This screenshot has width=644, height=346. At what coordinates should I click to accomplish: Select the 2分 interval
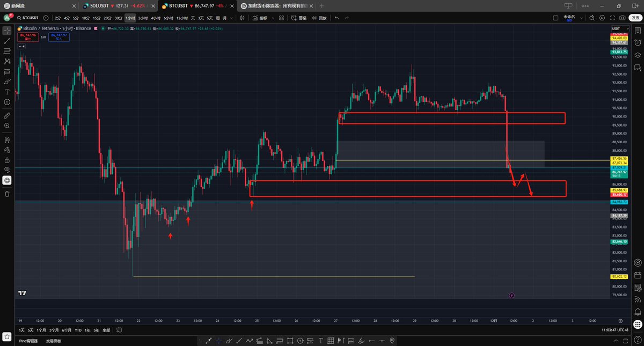pyautogui.click(x=57, y=18)
